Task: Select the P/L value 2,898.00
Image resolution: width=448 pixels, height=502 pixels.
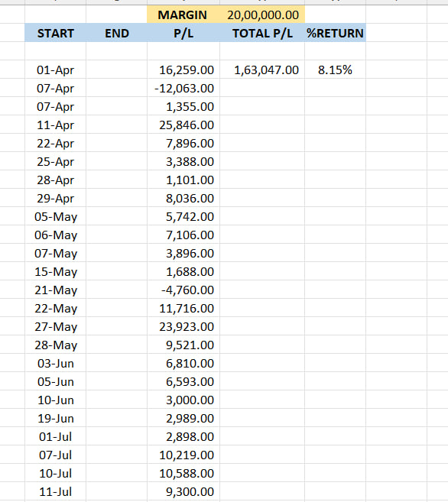Action: point(183,437)
